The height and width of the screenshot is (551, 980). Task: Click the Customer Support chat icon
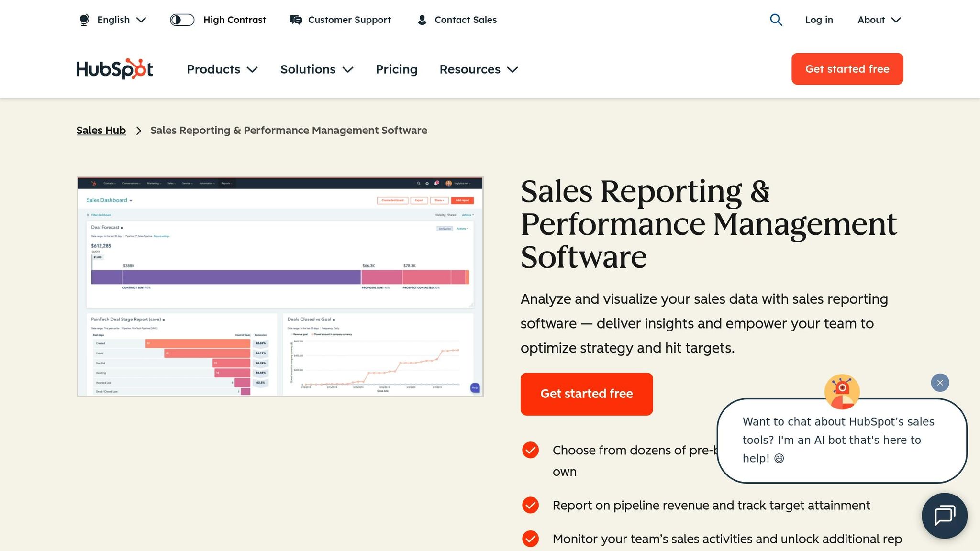pyautogui.click(x=296, y=20)
